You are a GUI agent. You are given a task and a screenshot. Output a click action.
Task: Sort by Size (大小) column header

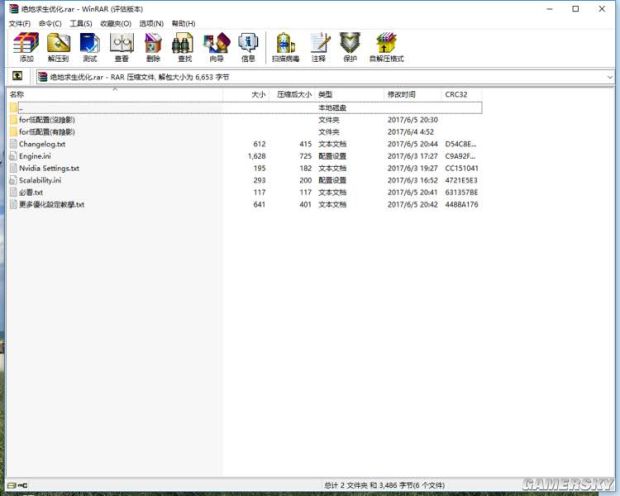[246, 95]
